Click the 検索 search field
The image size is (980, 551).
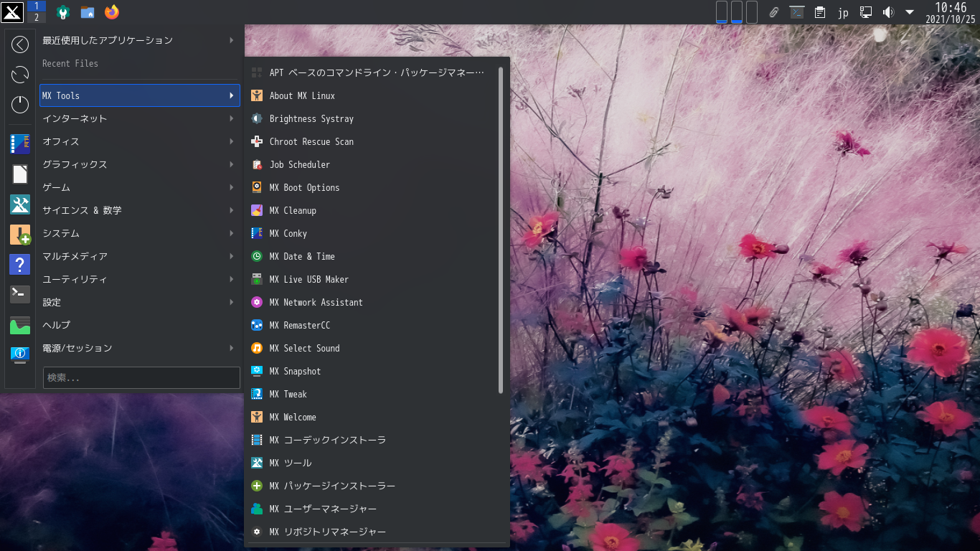tap(141, 377)
